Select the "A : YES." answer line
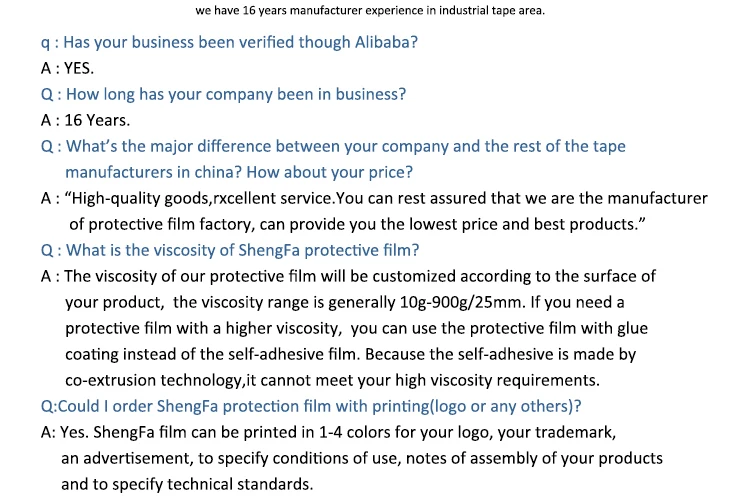The image size is (750, 498). pyautogui.click(x=67, y=69)
